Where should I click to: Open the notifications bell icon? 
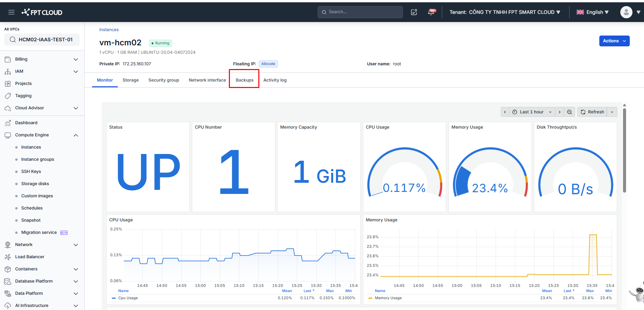[x=431, y=12]
